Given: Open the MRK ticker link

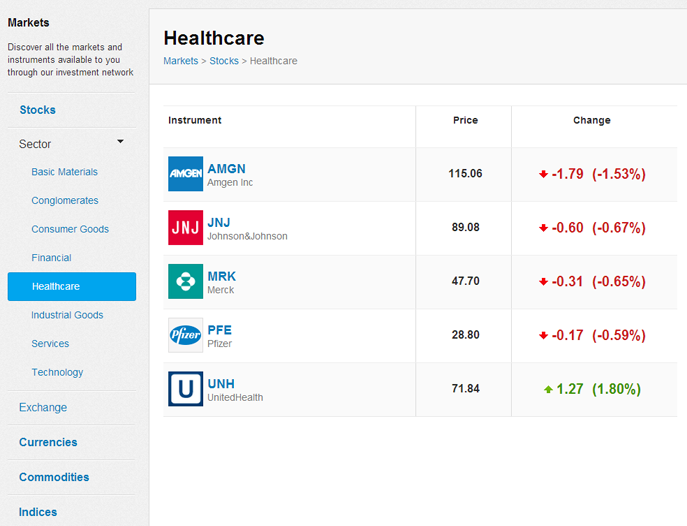Looking at the screenshot, I should click(x=222, y=276).
